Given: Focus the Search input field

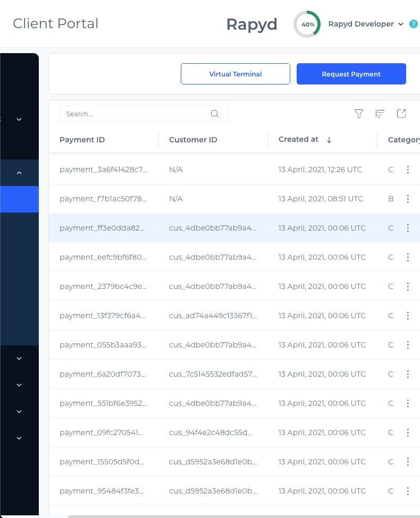Looking at the screenshot, I should click(x=145, y=114).
